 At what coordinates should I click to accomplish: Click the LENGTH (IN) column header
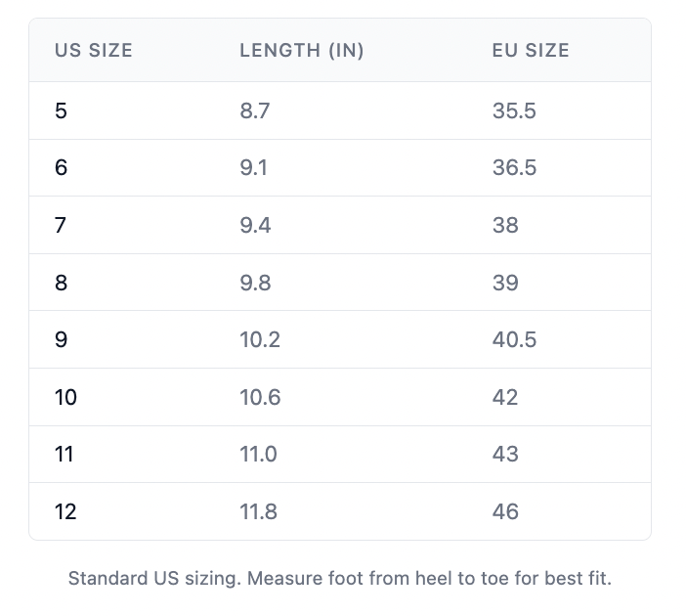point(301,51)
